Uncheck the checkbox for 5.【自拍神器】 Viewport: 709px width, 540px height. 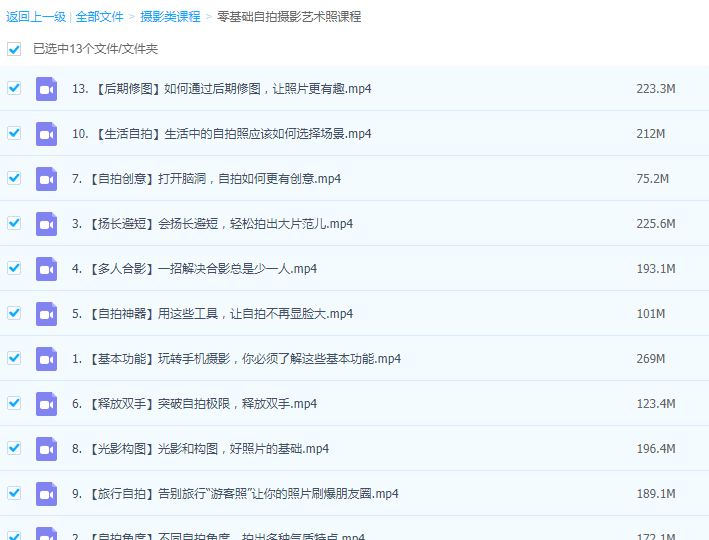click(14, 313)
